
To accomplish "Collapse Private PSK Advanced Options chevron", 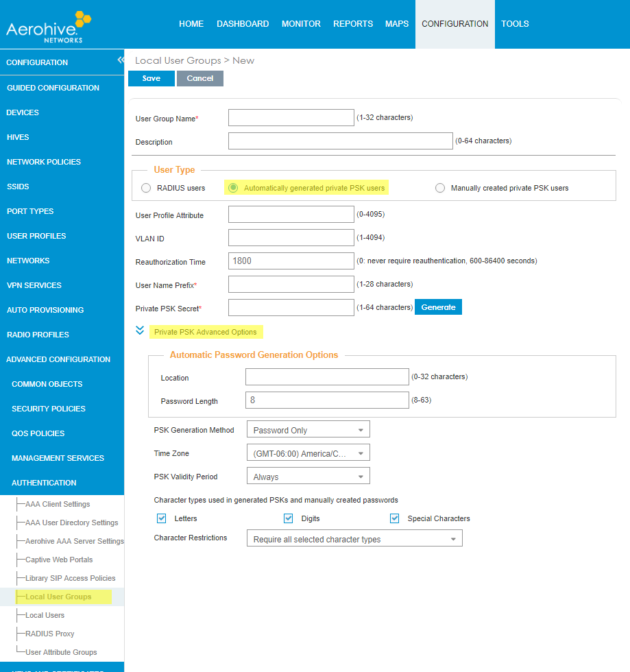I will click(140, 331).
